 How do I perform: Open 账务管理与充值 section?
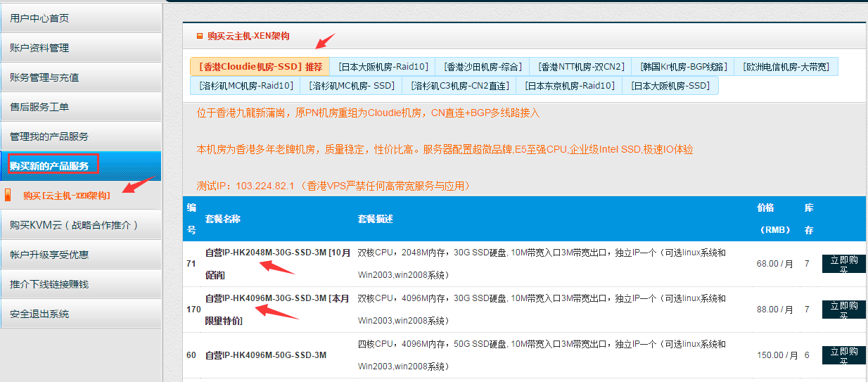coord(44,77)
